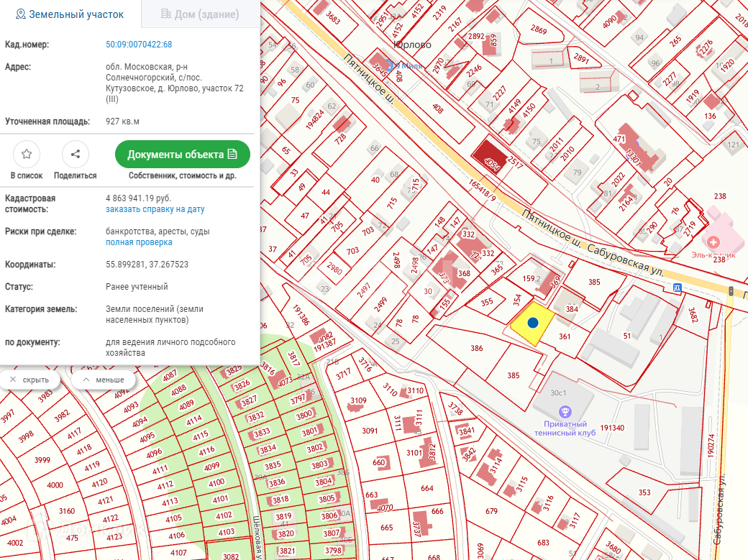Screen dimensions: 748x560
Task: Select the Эль-клиник medical cross icon
Action: [x=713, y=242]
